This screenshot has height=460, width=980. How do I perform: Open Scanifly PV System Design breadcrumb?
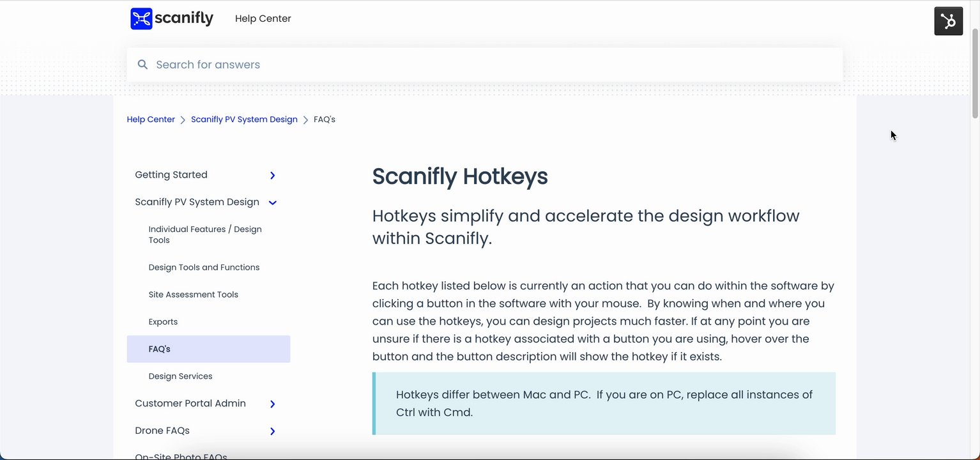(x=244, y=119)
